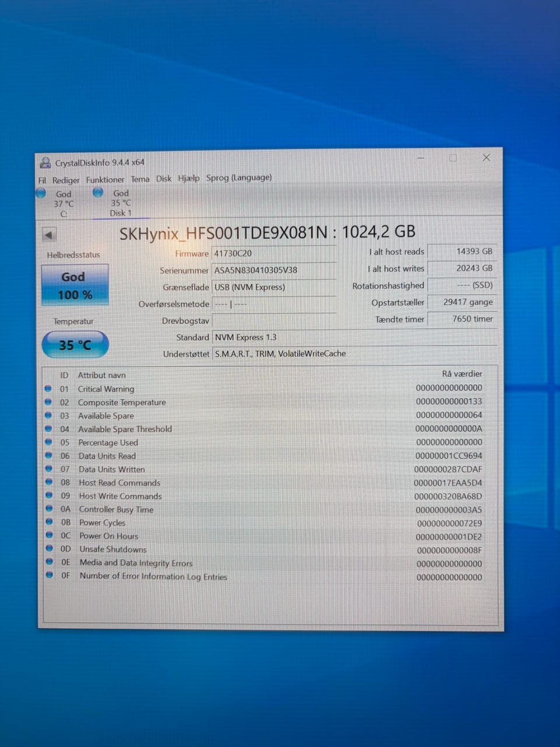Click the Opstartstæller 29417 gange value

pyautogui.click(x=462, y=302)
